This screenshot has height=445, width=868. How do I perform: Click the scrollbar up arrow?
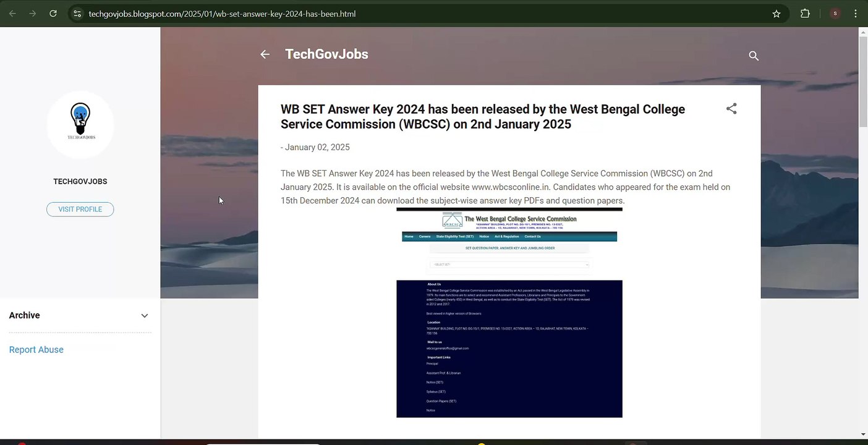tap(863, 32)
